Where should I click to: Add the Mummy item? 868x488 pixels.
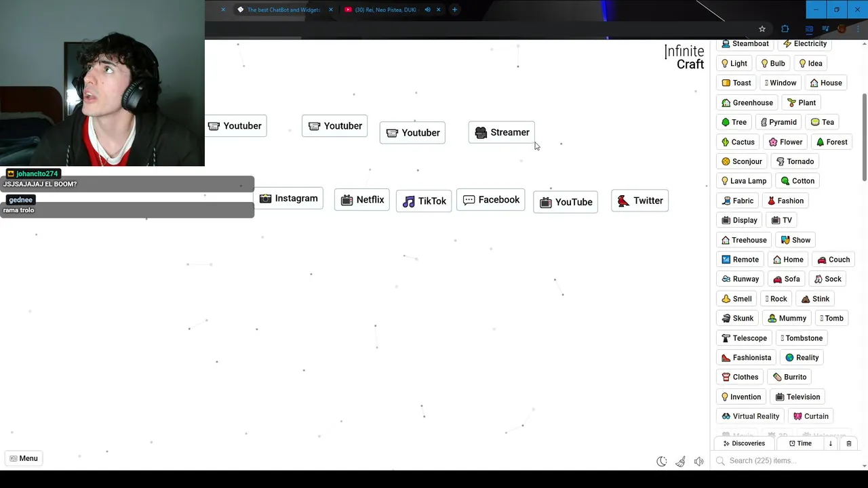787,319
